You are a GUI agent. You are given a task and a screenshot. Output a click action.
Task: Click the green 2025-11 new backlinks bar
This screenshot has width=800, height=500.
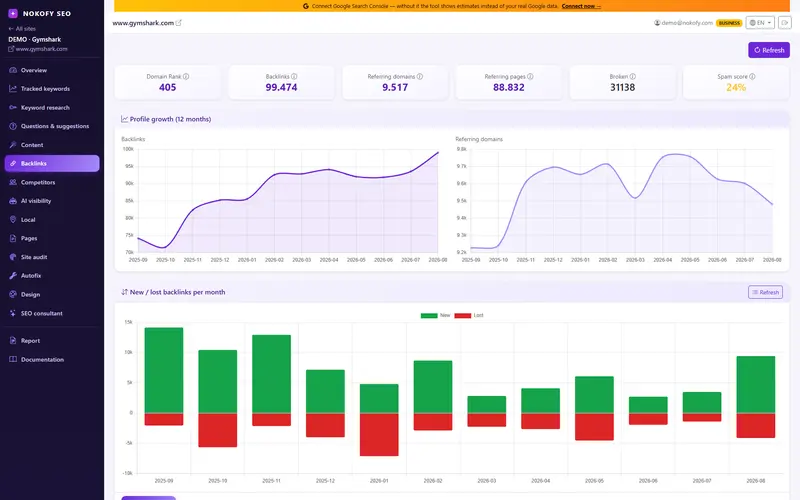[271, 374]
